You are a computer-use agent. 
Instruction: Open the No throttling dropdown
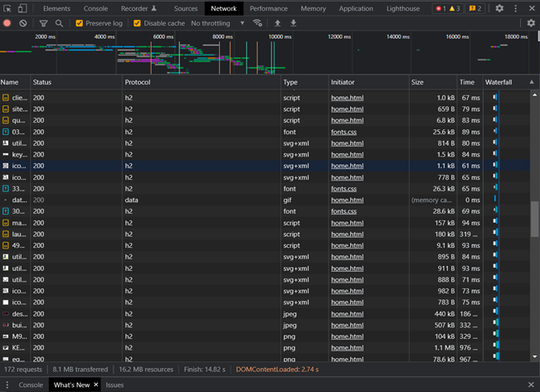[x=218, y=23]
